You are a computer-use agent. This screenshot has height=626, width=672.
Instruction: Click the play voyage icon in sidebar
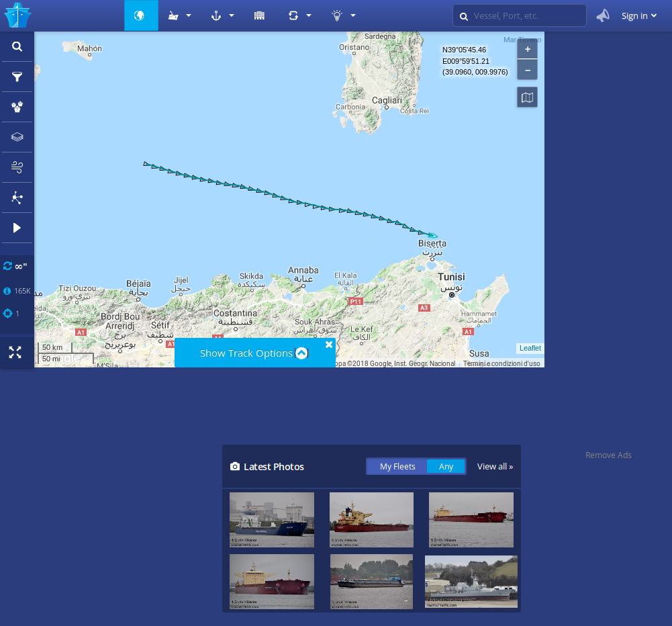pyautogui.click(x=17, y=228)
